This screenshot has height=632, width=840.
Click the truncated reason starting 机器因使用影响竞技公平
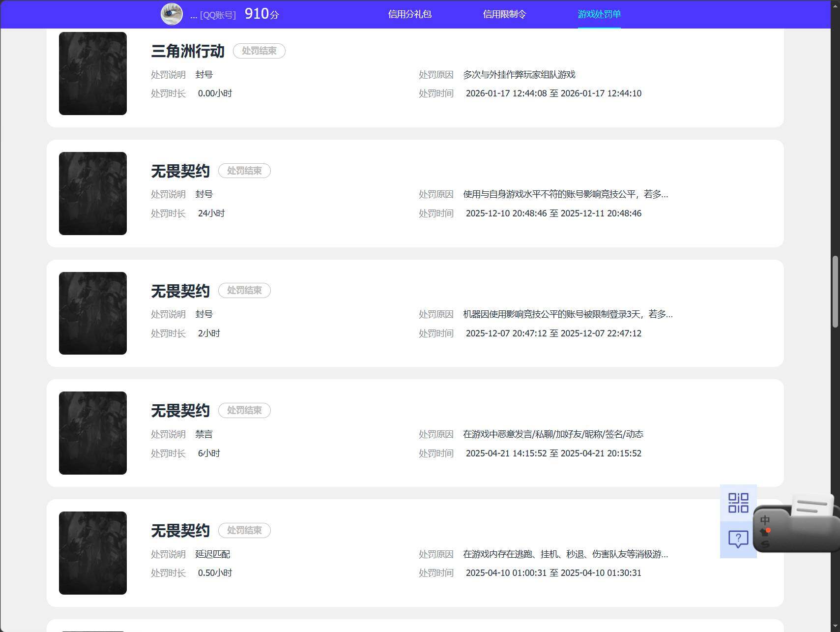[x=568, y=314]
